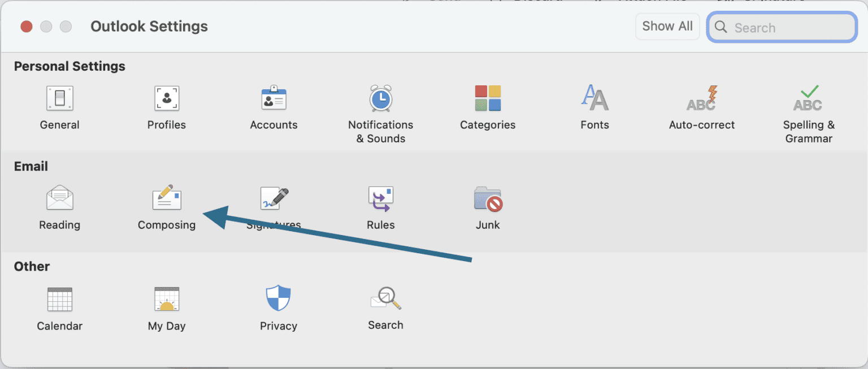Click the Show All button
Image resolution: width=868 pixels, height=369 pixels.
pos(667,26)
